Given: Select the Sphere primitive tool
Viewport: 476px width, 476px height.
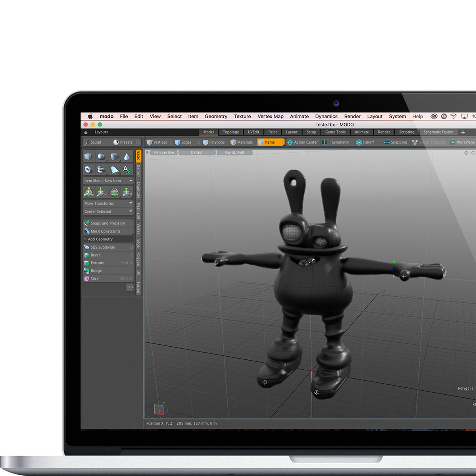Looking at the screenshot, I should (101, 157).
